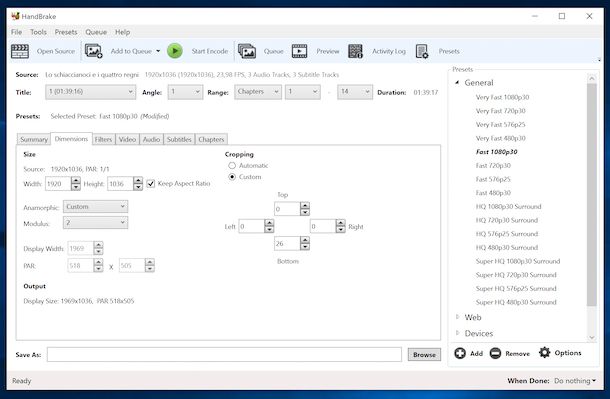Switch to the Video tab

127,139
